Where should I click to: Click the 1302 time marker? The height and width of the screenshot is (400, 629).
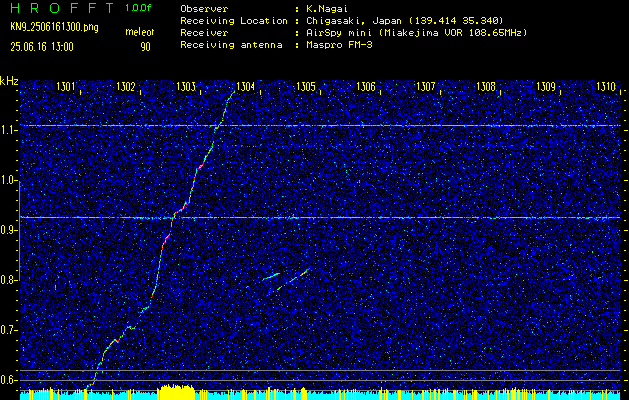[x=126, y=87]
